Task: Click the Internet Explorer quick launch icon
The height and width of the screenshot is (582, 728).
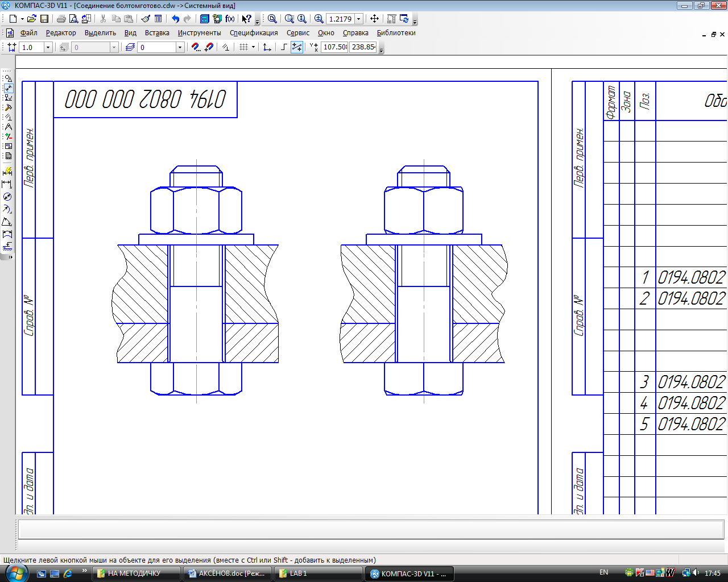Action: click(x=68, y=573)
